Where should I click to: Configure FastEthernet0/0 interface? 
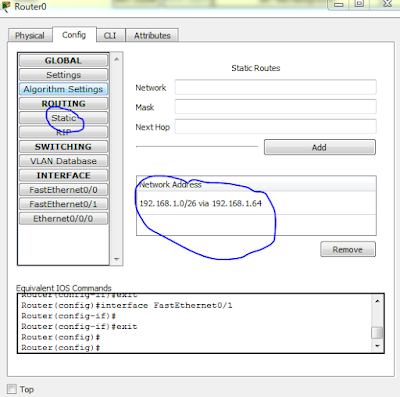click(63, 190)
